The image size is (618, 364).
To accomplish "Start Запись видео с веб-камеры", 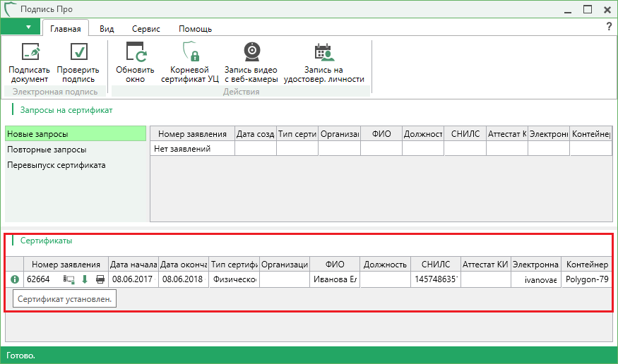I will [x=251, y=53].
